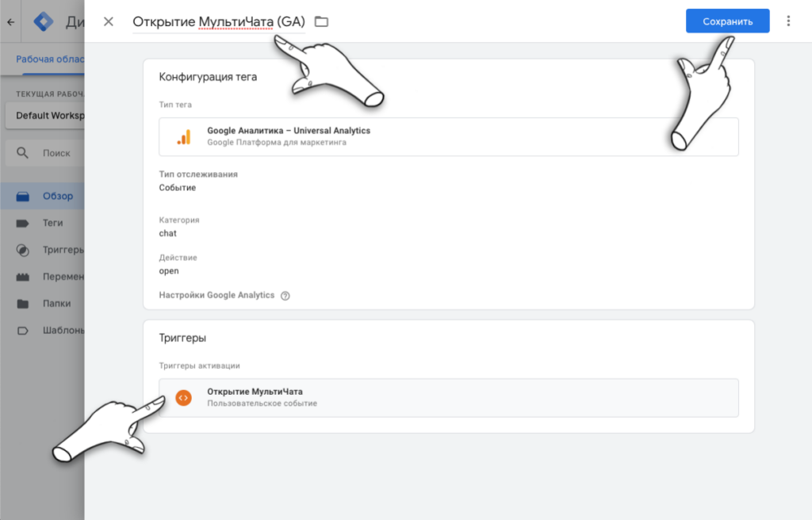Close the tag editor panel
The height and width of the screenshot is (520, 812).
tap(109, 21)
